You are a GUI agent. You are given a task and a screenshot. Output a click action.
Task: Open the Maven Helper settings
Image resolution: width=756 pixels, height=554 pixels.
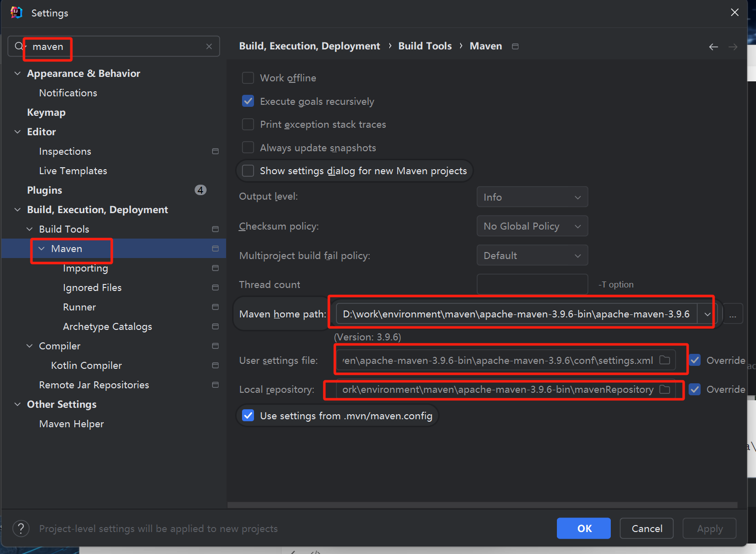click(71, 424)
